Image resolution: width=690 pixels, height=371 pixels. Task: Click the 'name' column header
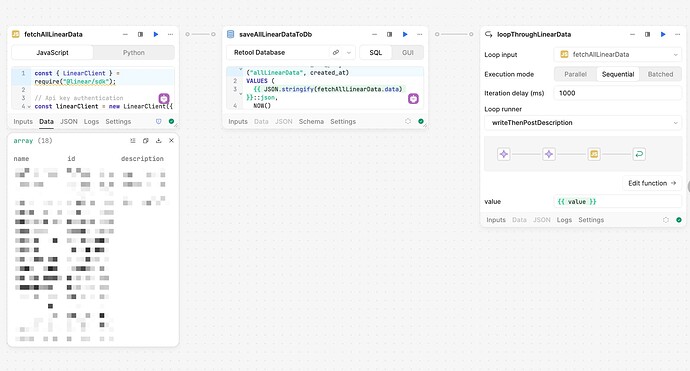tap(21, 158)
